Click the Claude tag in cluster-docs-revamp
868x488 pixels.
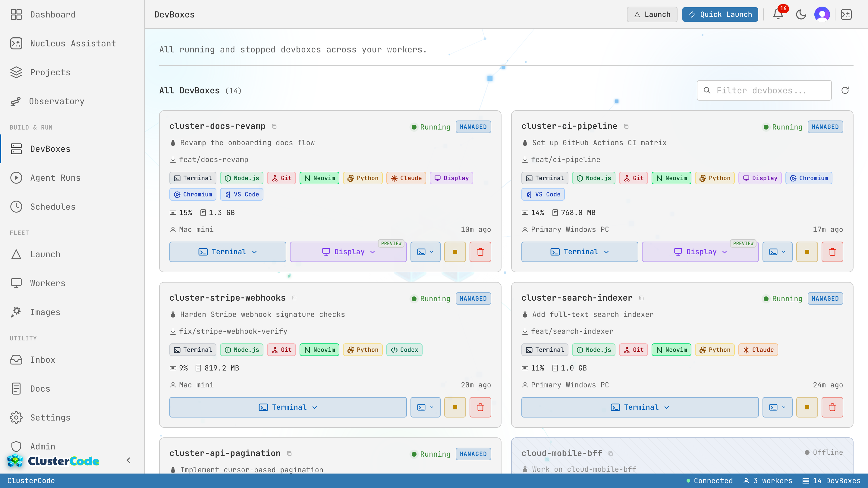(406, 178)
